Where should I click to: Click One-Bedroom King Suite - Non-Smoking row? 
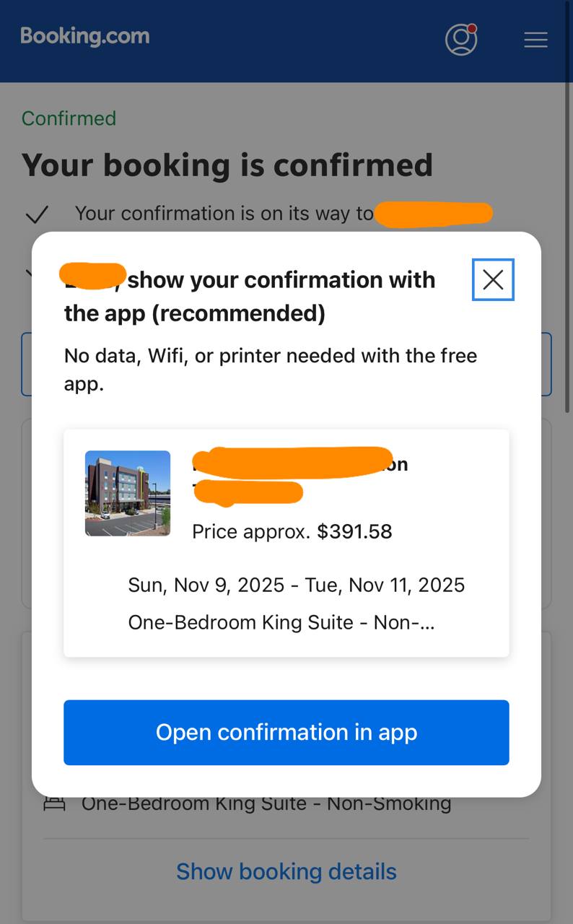pyautogui.click(x=266, y=803)
